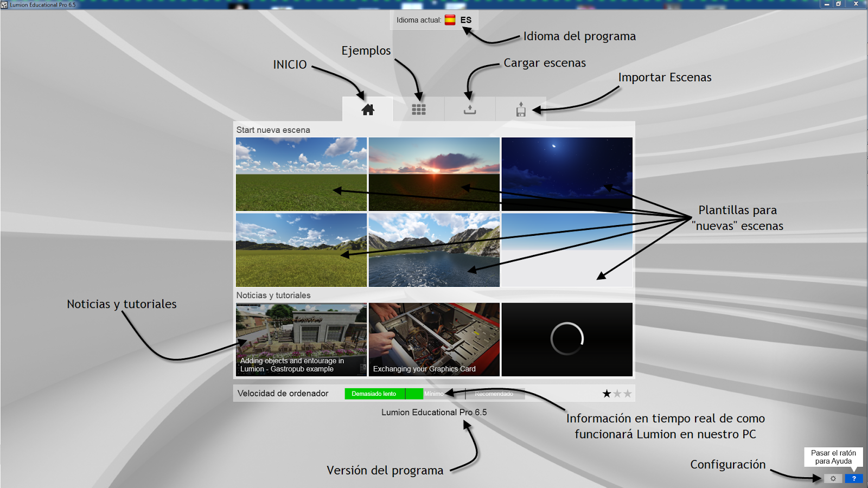
Task: Select the sunny flat grass template
Action: (301, 174)
